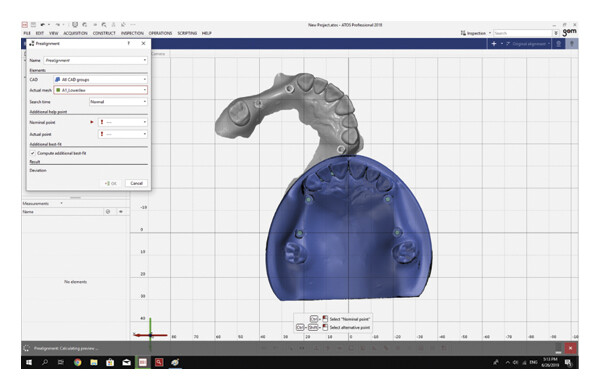The height and width of the screenshot is (390, 600).
Task: Click the round icon column header in Measurements list
Action: [108, 212]
